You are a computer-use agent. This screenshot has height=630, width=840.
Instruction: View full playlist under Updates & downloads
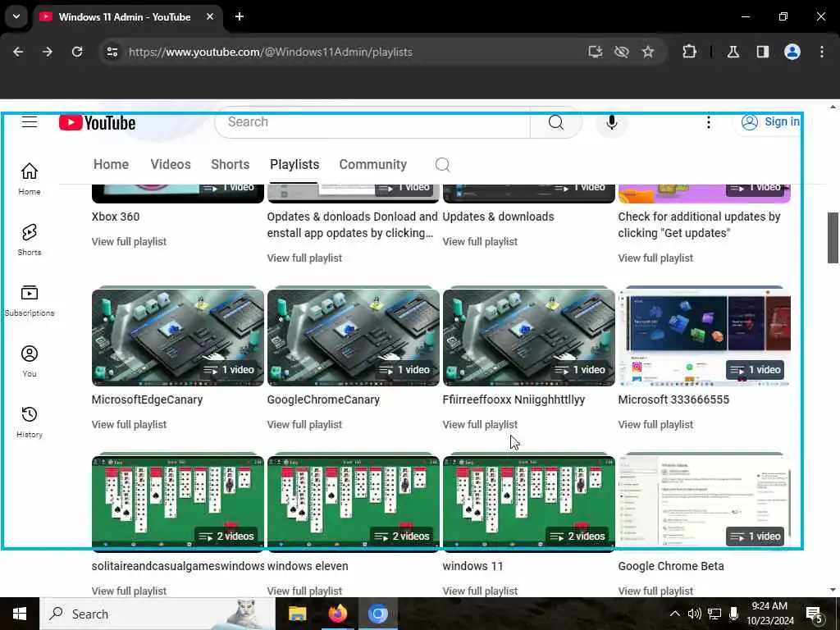pos(480,242)
